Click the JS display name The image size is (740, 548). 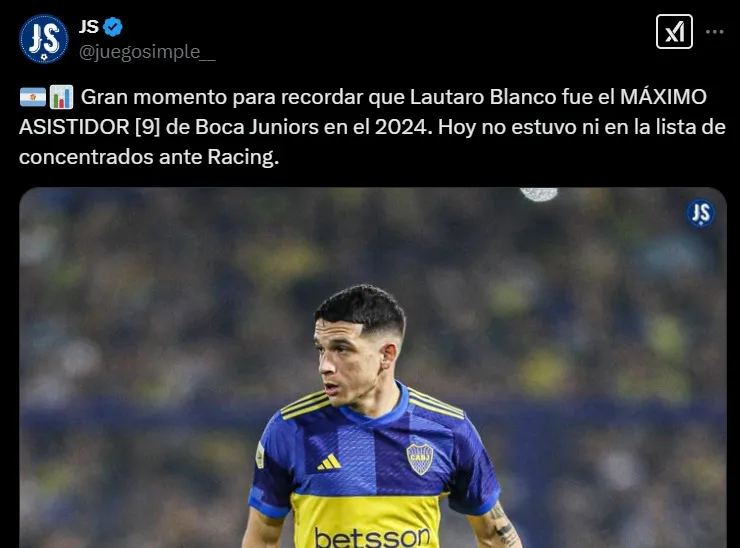point(89,27)
